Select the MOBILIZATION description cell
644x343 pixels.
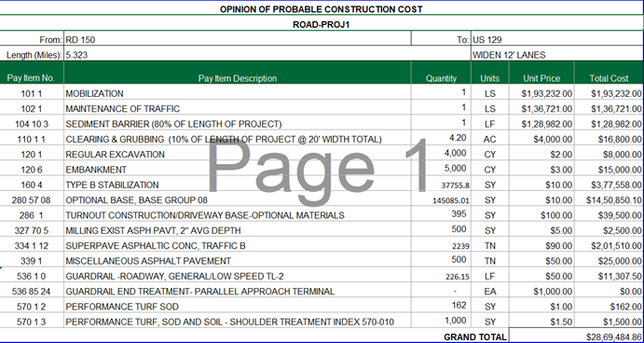238,93
